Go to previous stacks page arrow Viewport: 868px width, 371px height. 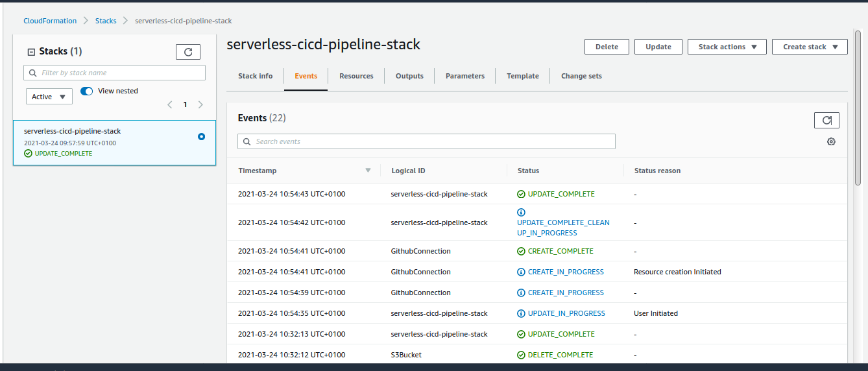(x=170, y=104)
